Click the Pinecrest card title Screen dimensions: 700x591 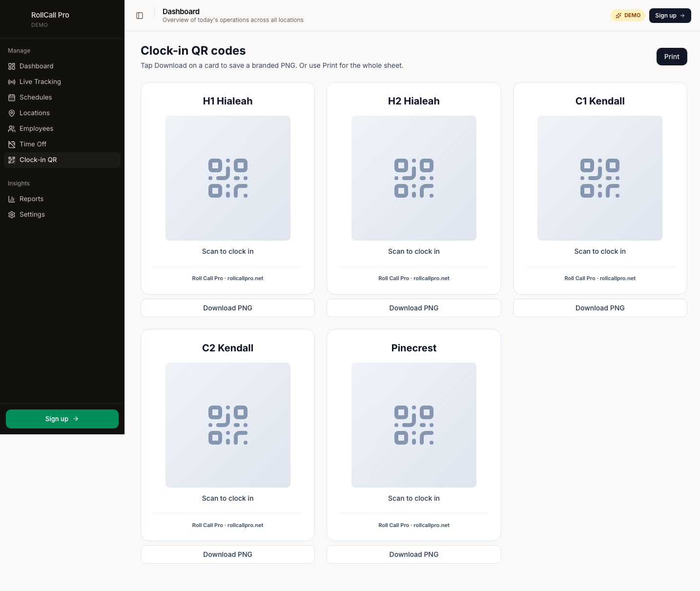[x=414, y=348]
